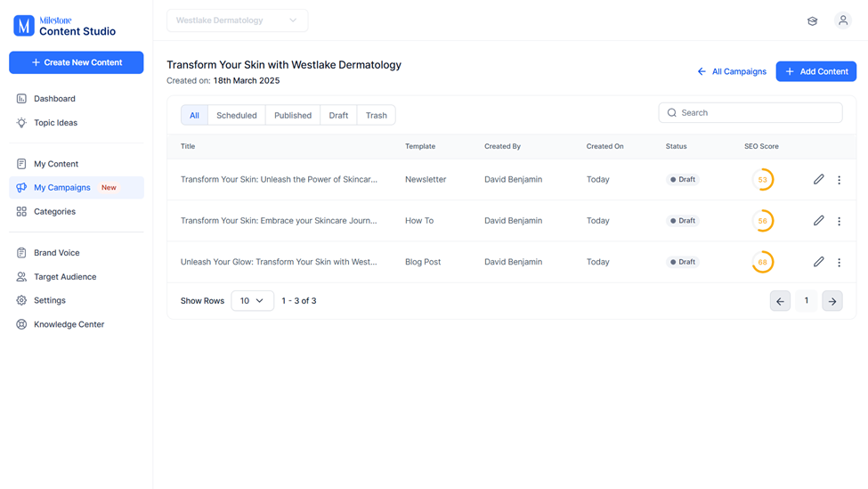Click the SEO score 53 ring
Viewport: 868px width, 489px height.
click(762, 179)
